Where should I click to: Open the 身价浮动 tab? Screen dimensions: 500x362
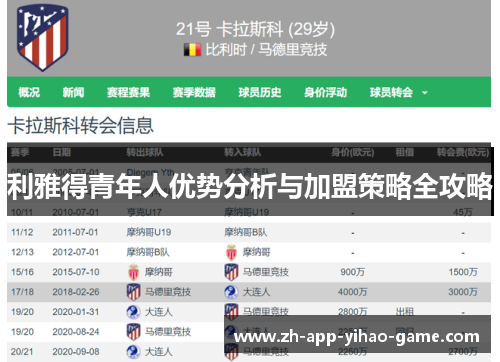click(325, 92)
